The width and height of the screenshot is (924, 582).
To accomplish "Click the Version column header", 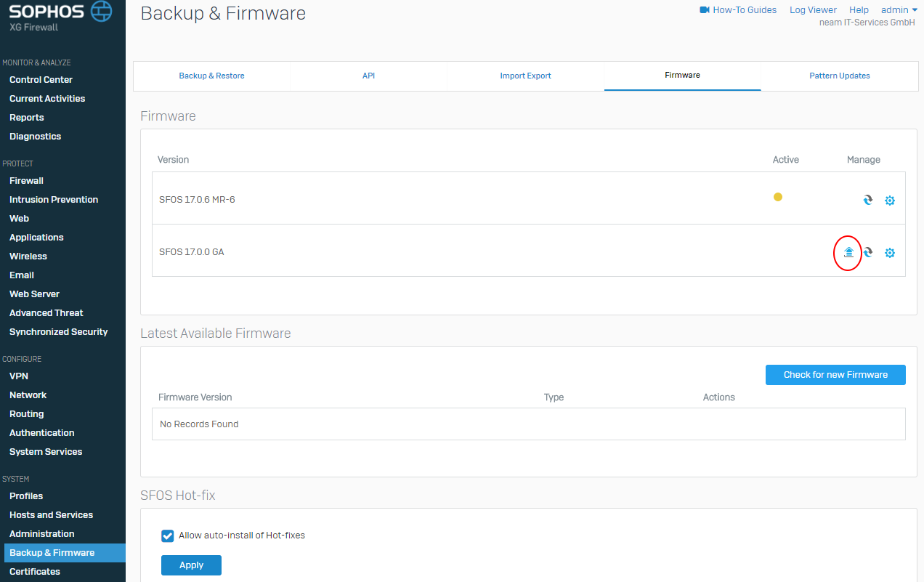I will click(x=173, y=160).
